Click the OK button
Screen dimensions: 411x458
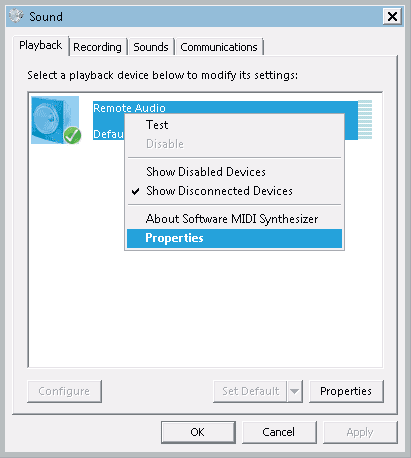[x=198, y=432]
